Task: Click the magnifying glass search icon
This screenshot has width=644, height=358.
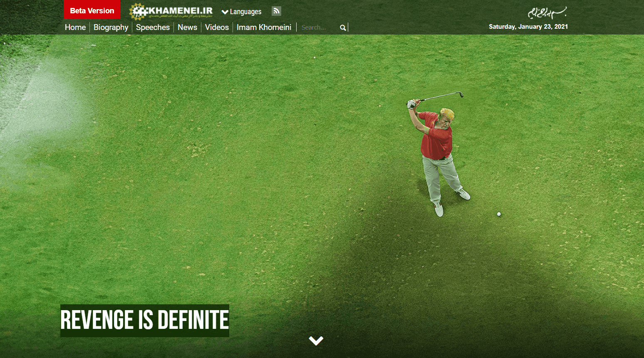Action: (343, 27)
